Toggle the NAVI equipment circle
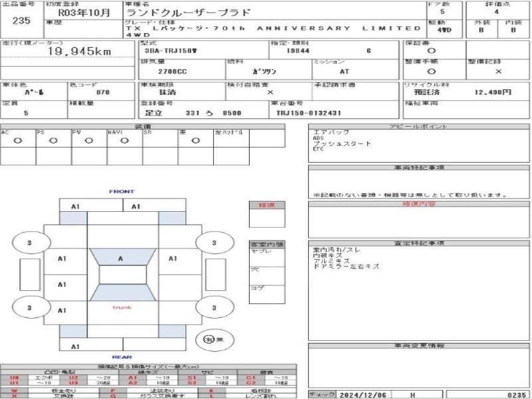532x399 pixels. pyautogui.click(x=124, y=140)
